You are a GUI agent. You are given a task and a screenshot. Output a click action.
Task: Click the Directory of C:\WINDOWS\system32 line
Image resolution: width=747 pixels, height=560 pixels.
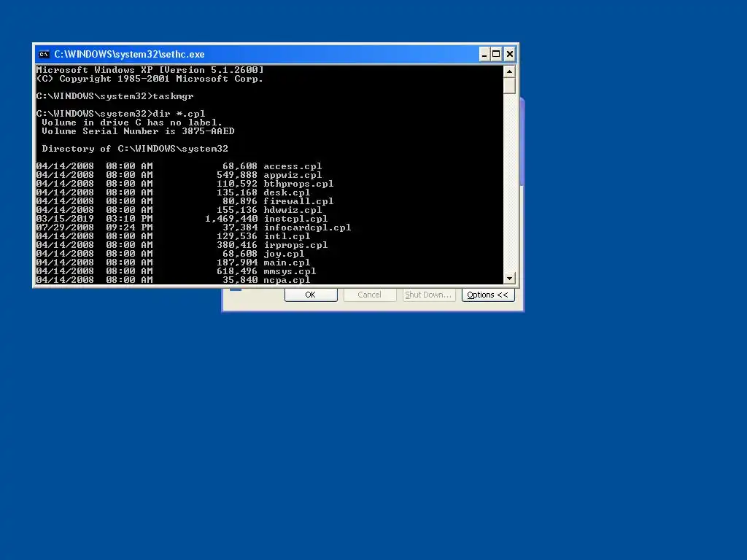click(135, 149)
